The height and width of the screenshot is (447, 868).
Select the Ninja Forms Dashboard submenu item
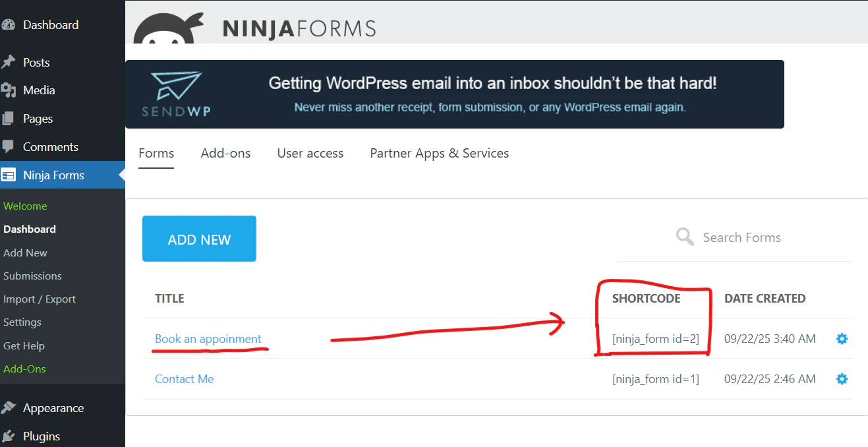tap(30, 229)
